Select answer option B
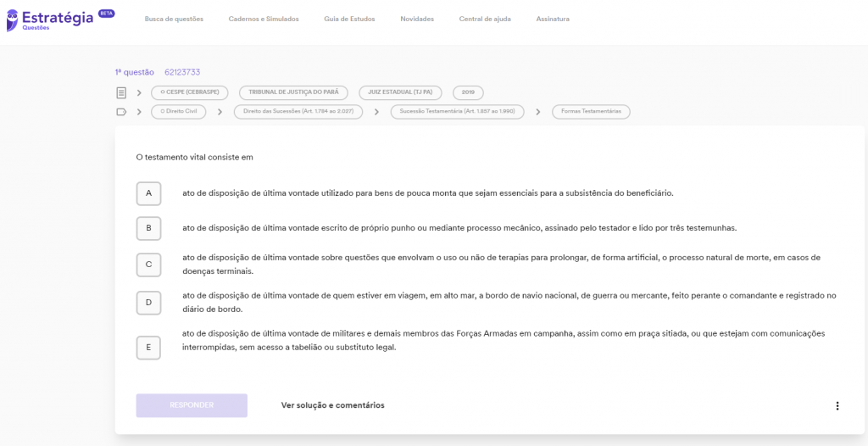The image size is (868, 446). pyautogui.click(x=148, y=228)
